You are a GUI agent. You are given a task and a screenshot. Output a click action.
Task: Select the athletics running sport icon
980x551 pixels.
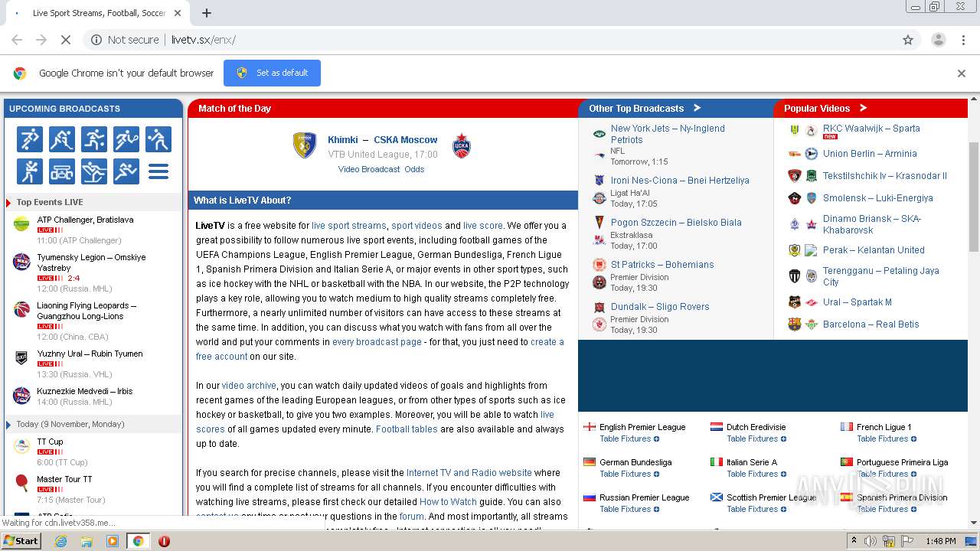coord(126,171)
